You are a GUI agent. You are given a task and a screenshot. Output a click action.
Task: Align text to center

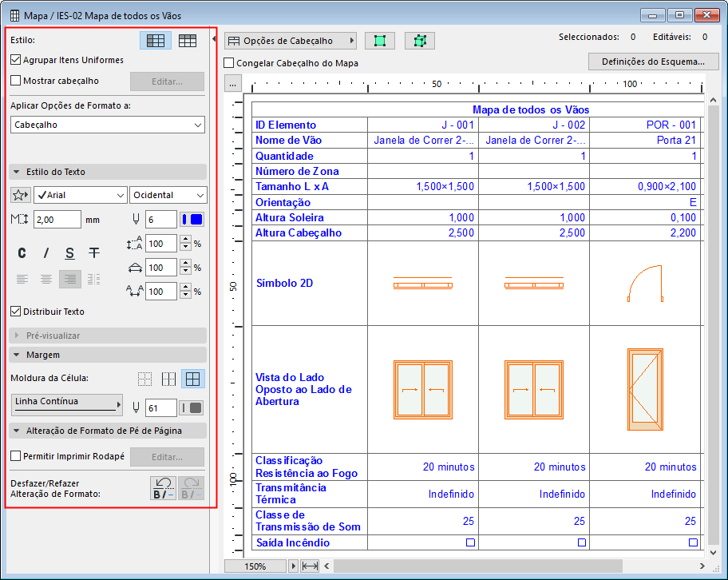(46, 279)
